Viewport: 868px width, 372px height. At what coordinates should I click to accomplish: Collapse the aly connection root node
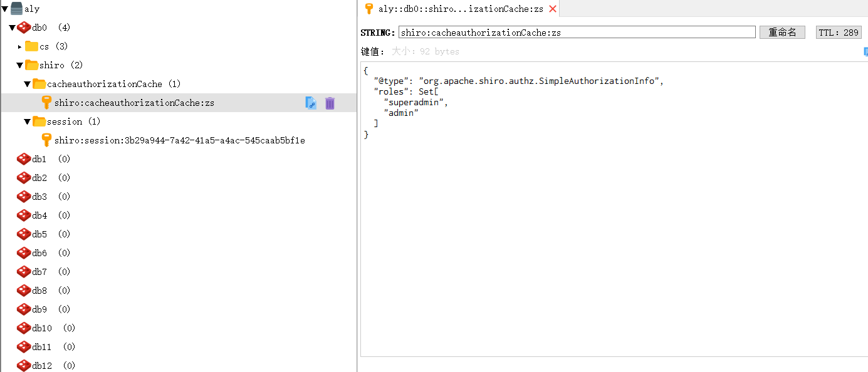(x=4, y=8)
